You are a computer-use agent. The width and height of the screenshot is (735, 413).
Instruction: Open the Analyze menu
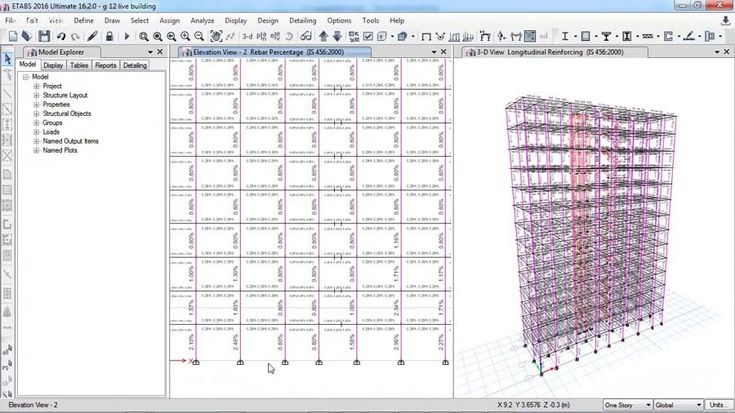click(x=202, y=21)
